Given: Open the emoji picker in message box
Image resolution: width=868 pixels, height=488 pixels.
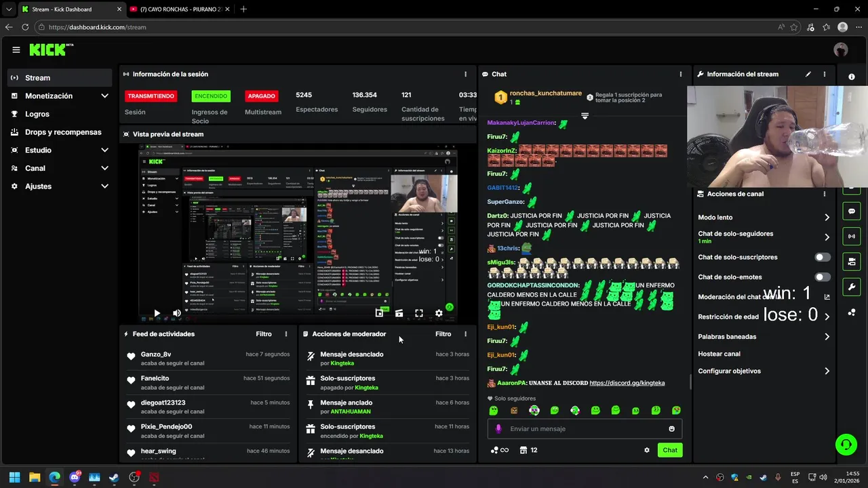Looking at the screenshot, I should [x=671, y=428].
